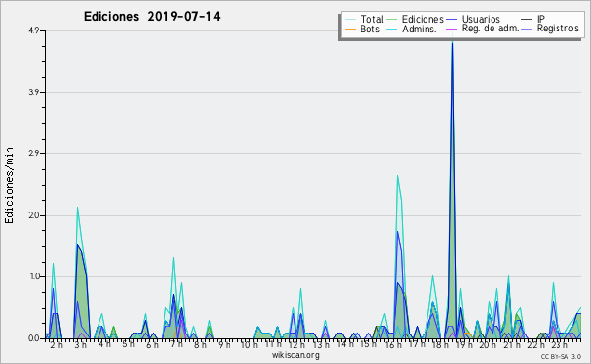
Task: Click the 23 h x-axis label
Action: coord(559,344)
